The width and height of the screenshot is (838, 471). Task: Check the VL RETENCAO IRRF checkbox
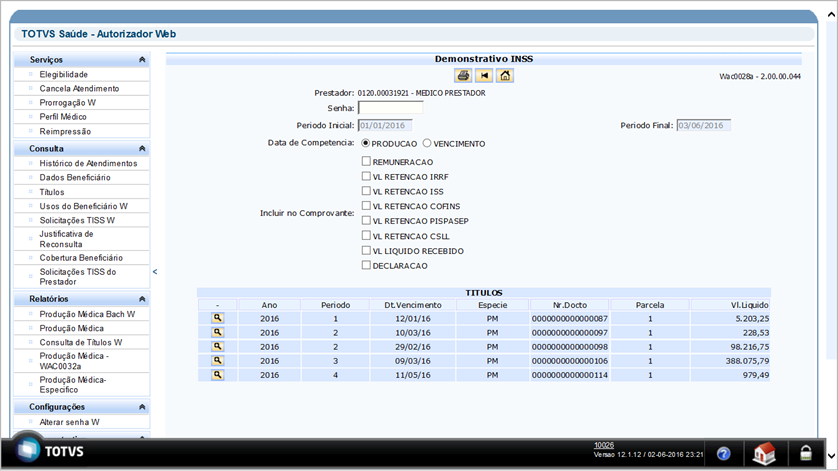coord(366,176)
